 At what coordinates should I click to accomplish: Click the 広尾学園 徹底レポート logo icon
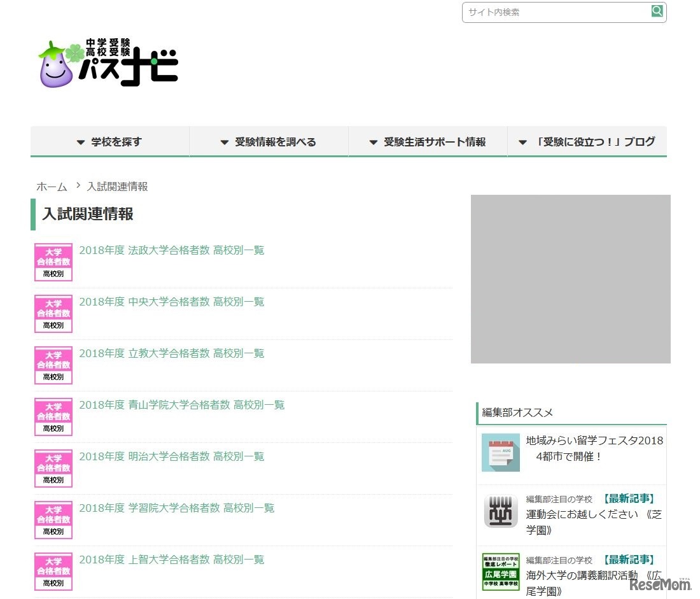point(500,571)
